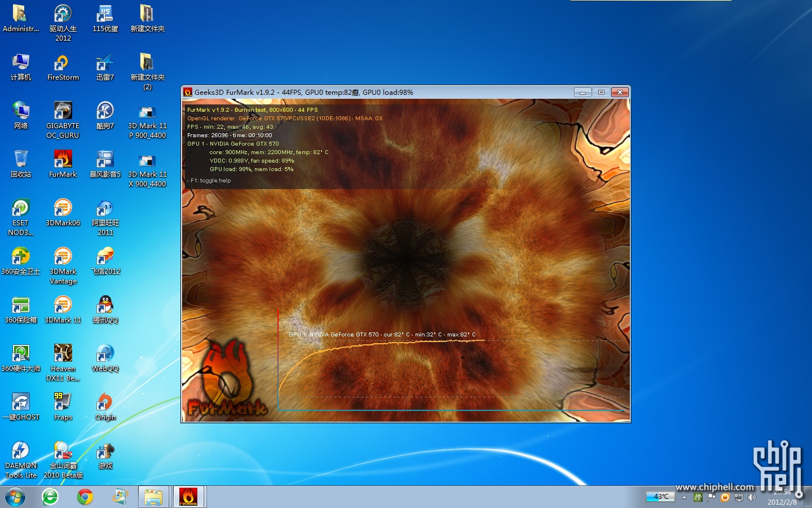Image resolution: width=812 pixels, height=508 pixels.
Task: Open the 飞信2012 shortcut
Action: (x=105, y=261)
